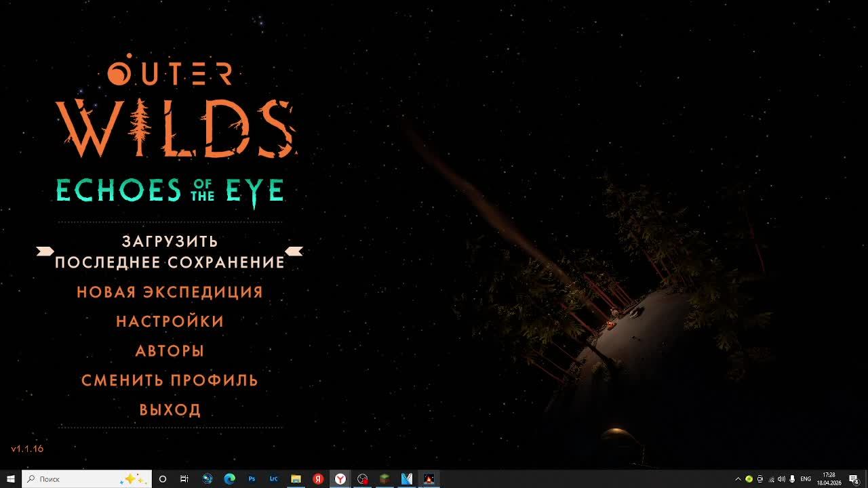Select СМЕНИТЬ ПРОФИЛЬ
This screenshot has height=488, width=868.
click(x=170, y=380)
